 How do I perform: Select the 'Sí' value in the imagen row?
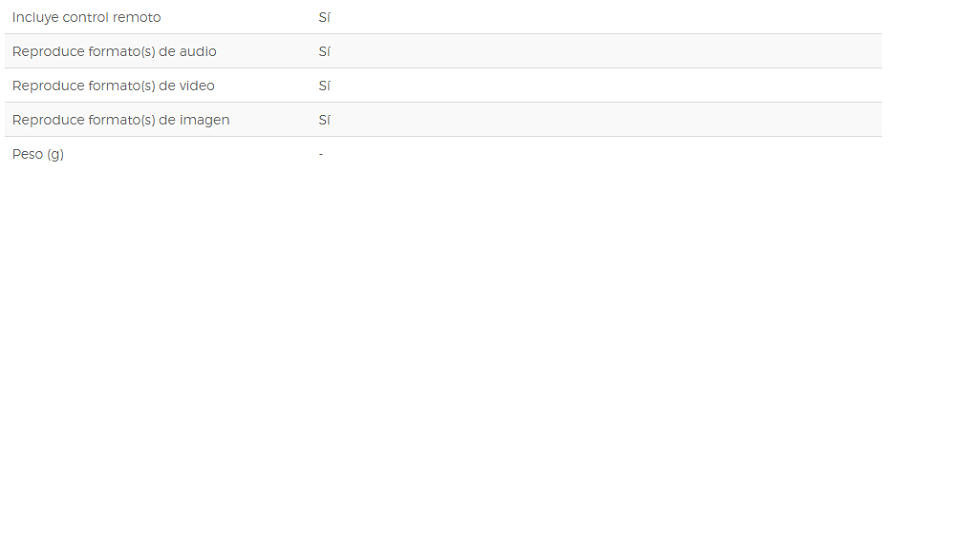pos(324,120)
